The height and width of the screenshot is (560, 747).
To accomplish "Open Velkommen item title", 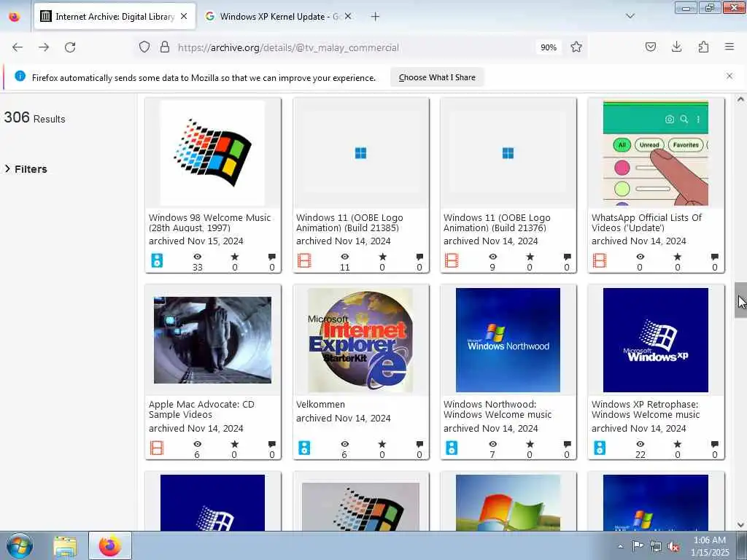I will tap(321, 404).
